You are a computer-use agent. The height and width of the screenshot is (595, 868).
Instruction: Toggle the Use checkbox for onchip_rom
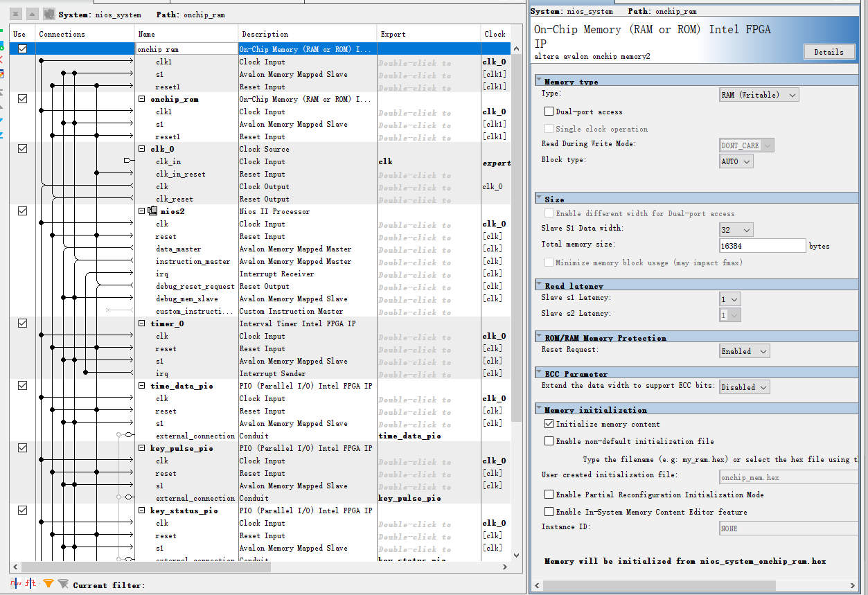point(22,99)
